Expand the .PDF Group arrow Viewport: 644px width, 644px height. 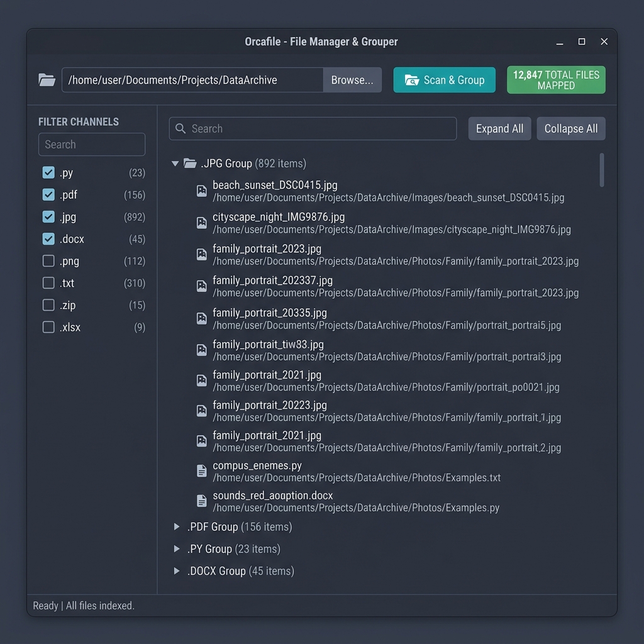point(177,526)
